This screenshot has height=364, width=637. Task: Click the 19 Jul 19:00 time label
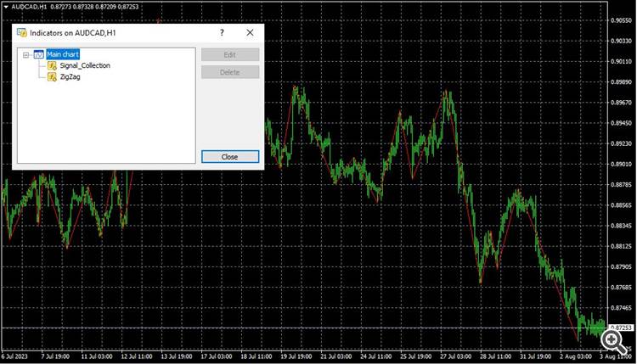coord(296,356)
